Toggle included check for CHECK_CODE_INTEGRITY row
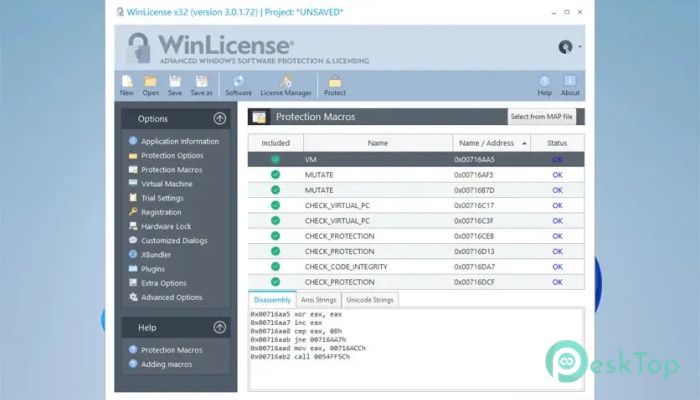Image resolution: width=700 pixels, height=400 pixels. [x=275, y=267]
